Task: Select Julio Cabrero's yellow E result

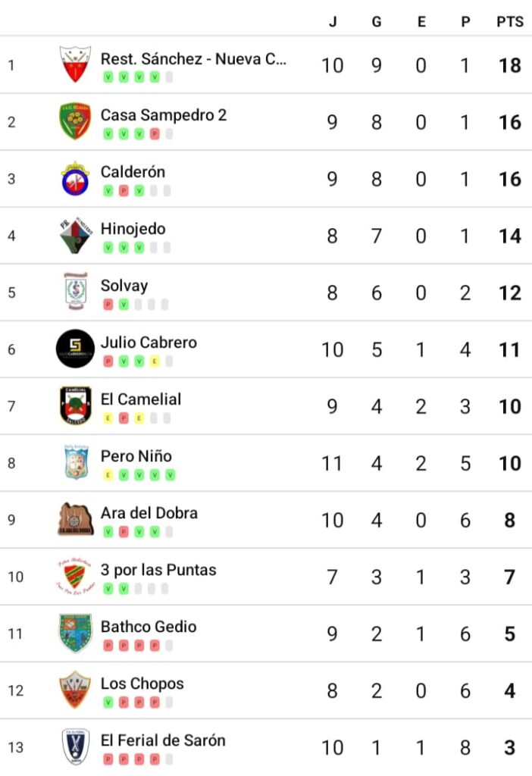Action: pyautogui.click(x=155, y=361)
